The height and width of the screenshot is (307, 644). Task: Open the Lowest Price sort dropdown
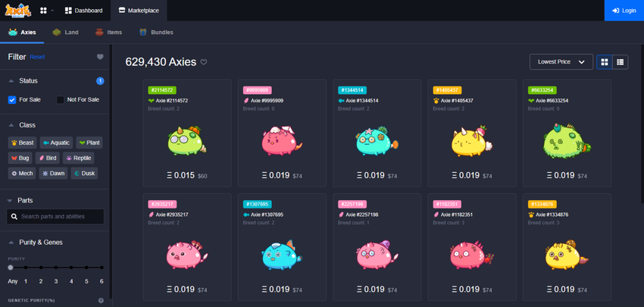point(561,62)
